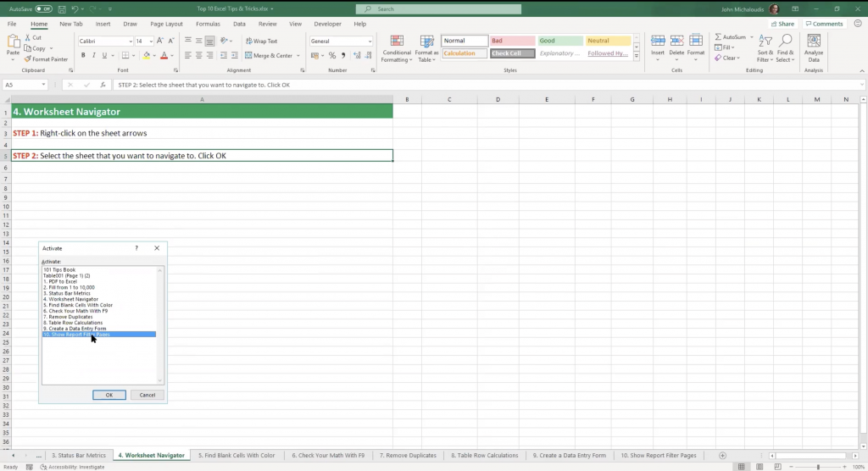Image resolution: width=868 pixels, height=471 pixels.
Task: Expand the Name Box dropdown
Action: [x=43, y=85]
